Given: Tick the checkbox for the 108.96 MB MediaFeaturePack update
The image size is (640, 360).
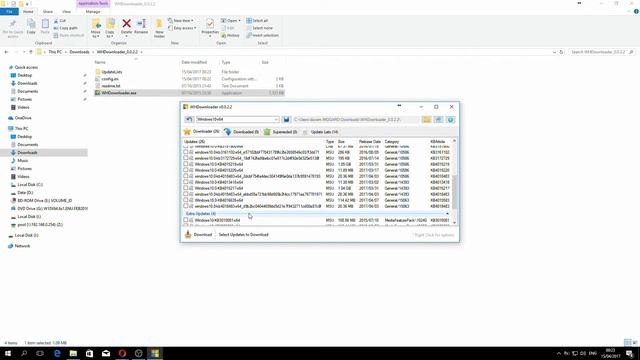Looking at the screenshot, I should (x=186, y=220).
